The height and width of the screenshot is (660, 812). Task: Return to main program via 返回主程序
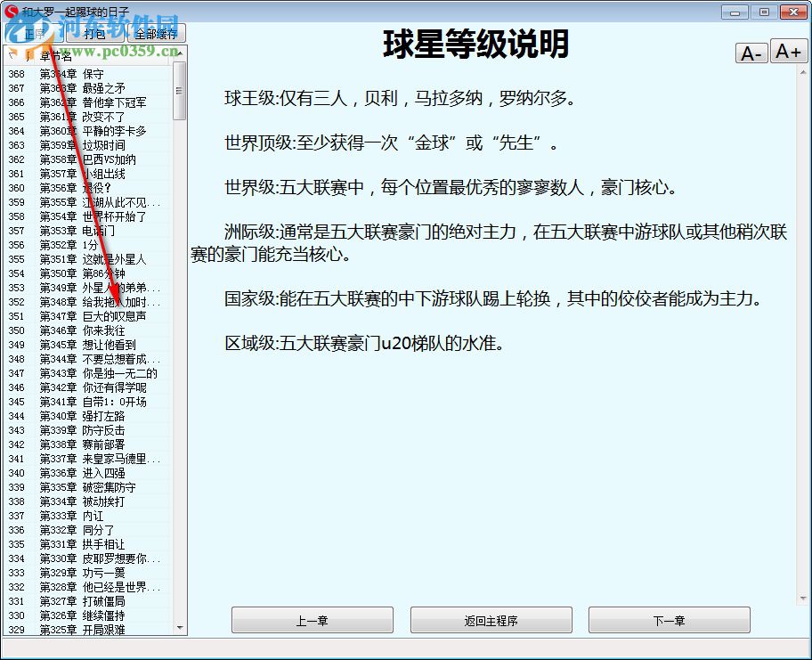(x=491, y=620)
